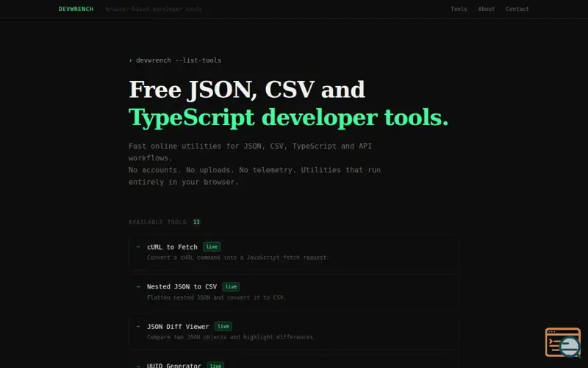The height and width of the screenshot is (368, 588).
Task: Open the Contact page link
Action: pos(517,10)
